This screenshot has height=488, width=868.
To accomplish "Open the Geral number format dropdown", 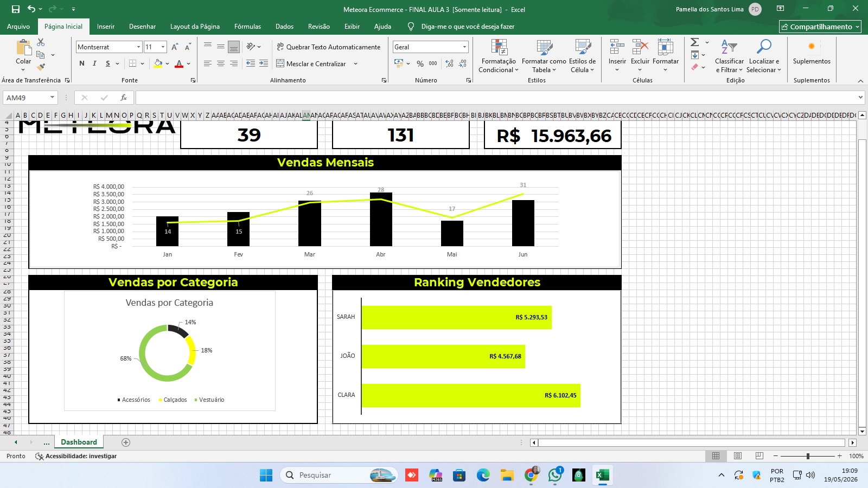I will coord(464,47).
